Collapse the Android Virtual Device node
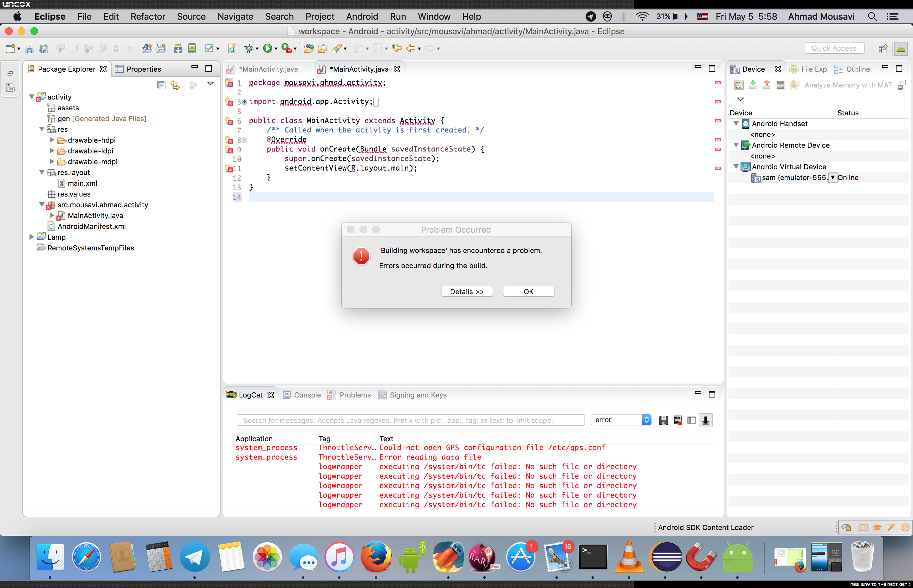This screenshot has width=913, height=588. (736, 167)
